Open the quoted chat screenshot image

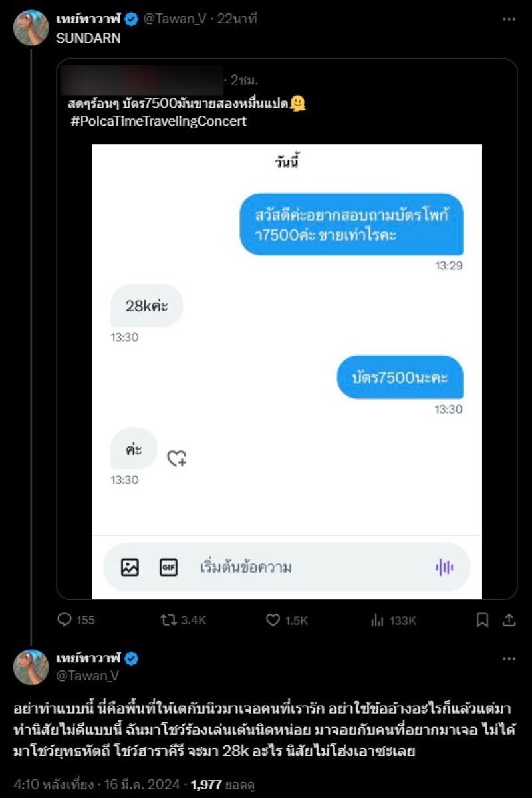tap(287, 332)
